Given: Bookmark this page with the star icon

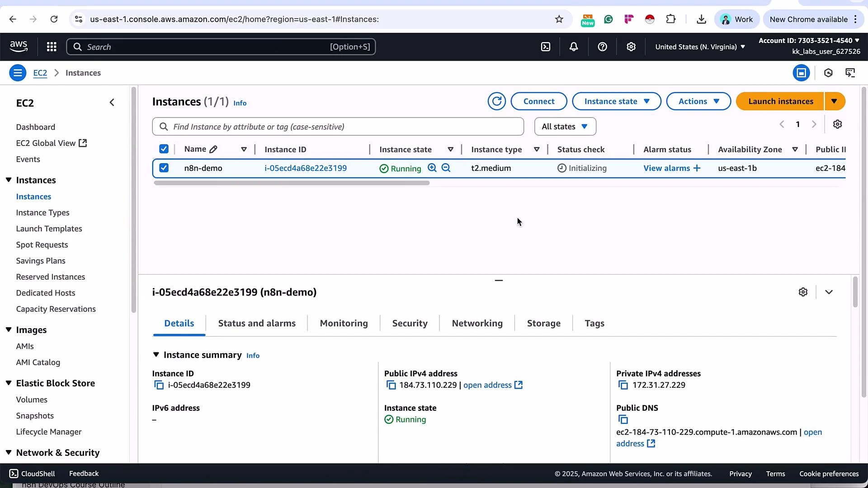Looking at the screenshot, I should click(x=559, y=19).
